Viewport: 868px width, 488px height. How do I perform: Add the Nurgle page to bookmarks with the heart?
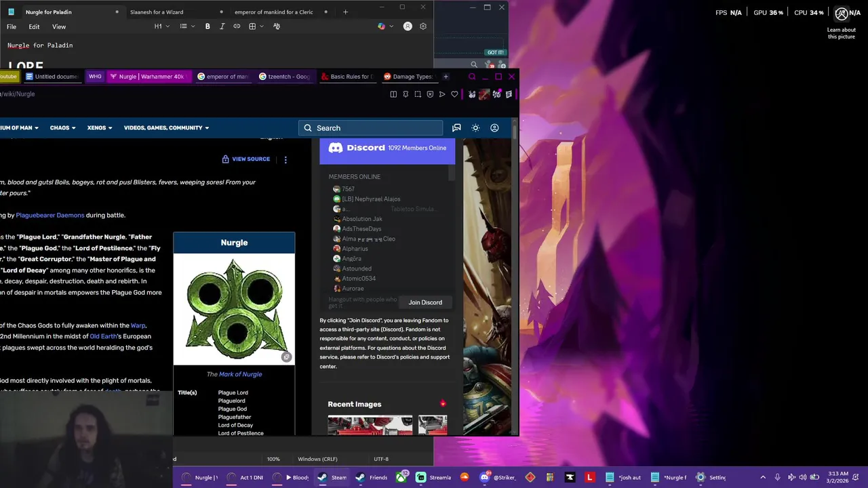point(454,94)
